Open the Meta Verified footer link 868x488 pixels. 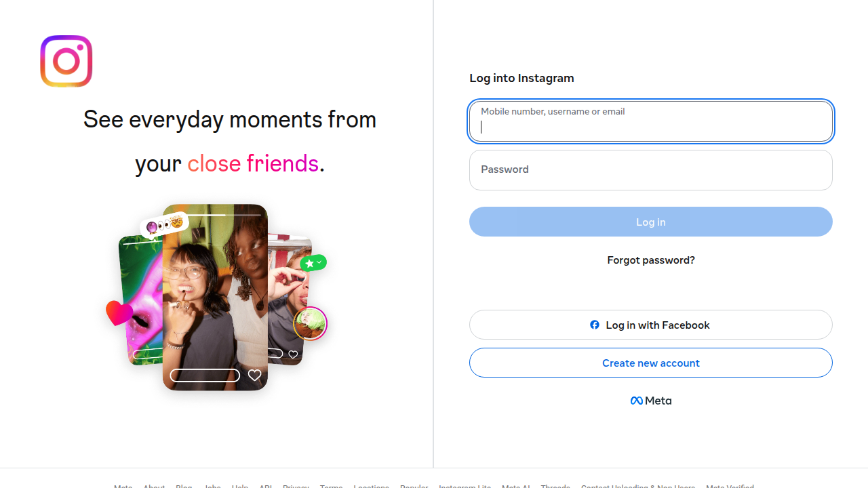pyautogui.click(x=730, y=487)
